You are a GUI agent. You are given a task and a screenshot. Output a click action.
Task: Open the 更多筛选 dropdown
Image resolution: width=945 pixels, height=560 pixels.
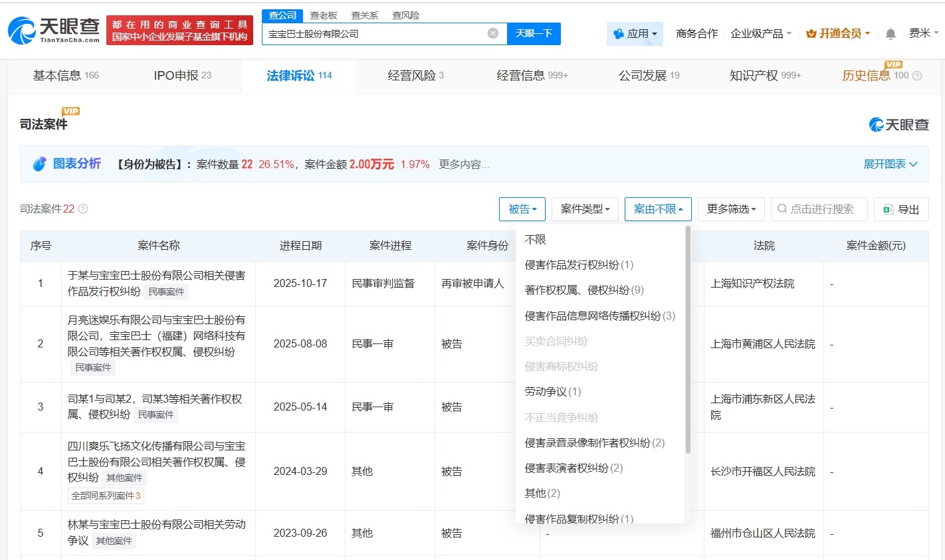[x=731, y=209]
